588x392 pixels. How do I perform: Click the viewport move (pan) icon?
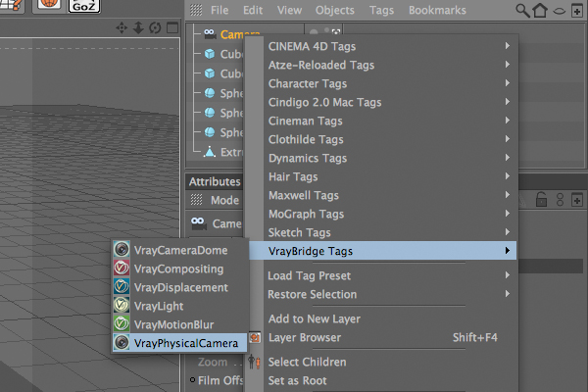coord(122,27)
